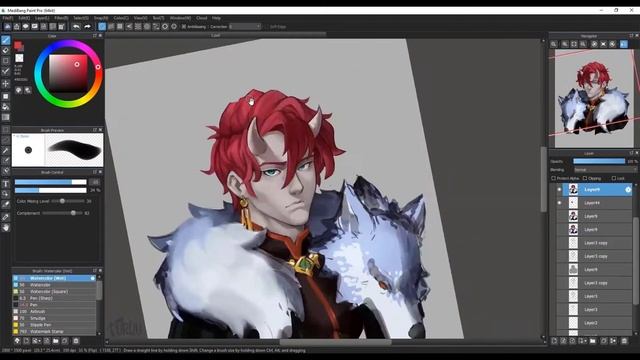The height and width of the screenshot is (360, 640).
Task: Select the Move tool
Action: (6, 84)
